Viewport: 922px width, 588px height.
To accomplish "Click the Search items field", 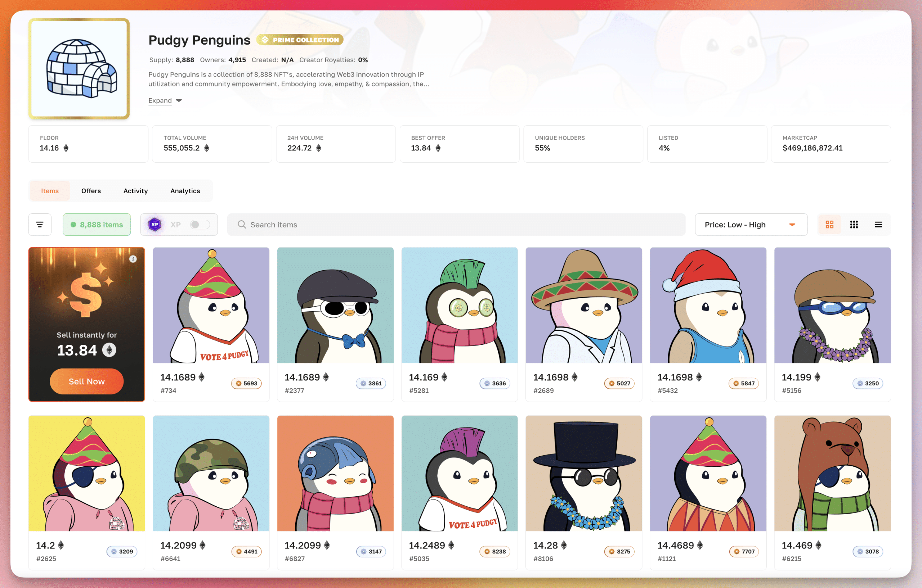I will pyautogui.click(x=456, y=225).
